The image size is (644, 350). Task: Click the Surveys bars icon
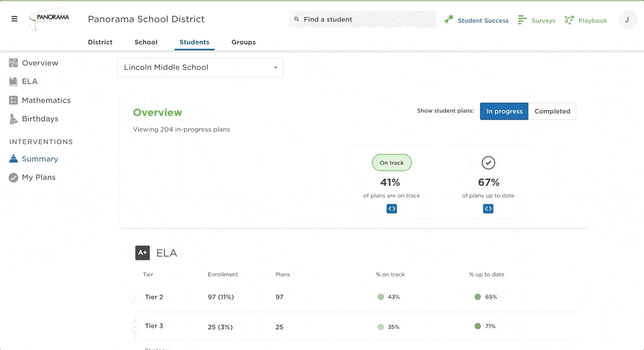coord(522,20)
